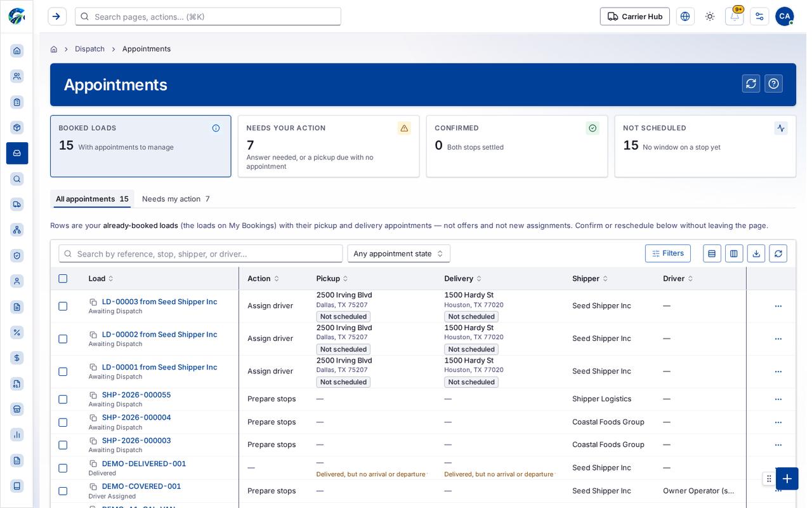Sort by the Shipper column header
This screenshot has width=812, height=508.
click(590, 279)
